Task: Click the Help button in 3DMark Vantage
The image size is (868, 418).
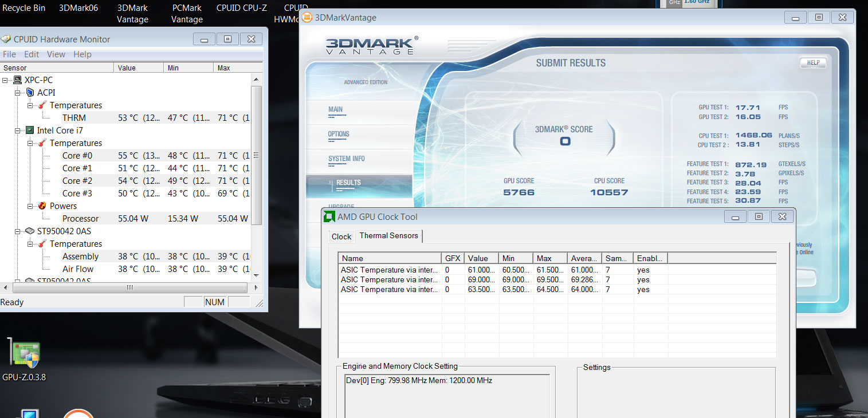Action: point(813,63)
